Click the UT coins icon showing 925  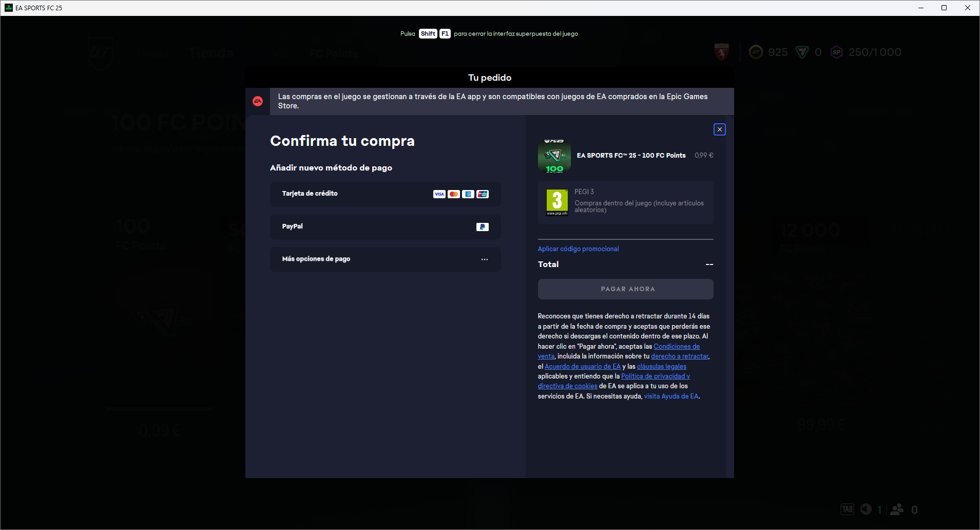click(757, 52)
